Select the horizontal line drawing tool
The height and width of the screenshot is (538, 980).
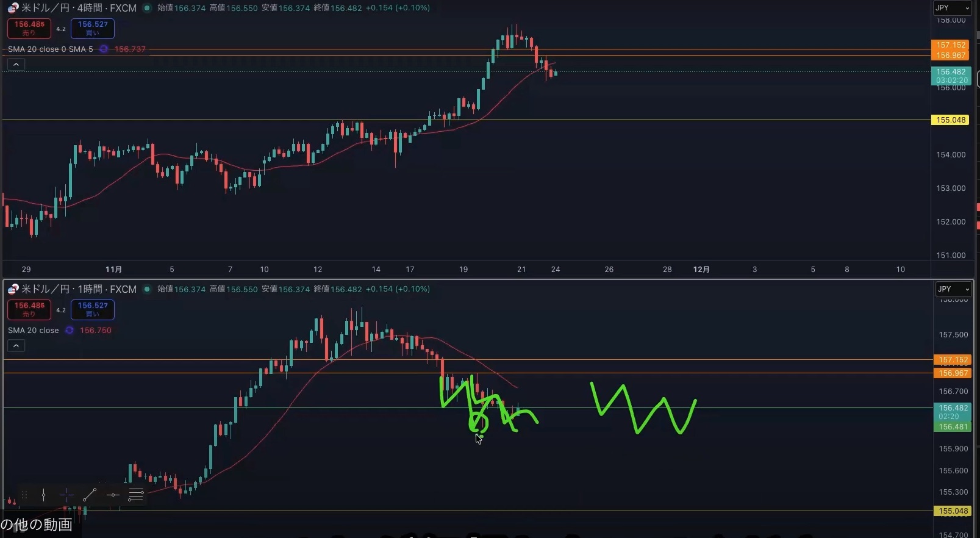point(113,495)
